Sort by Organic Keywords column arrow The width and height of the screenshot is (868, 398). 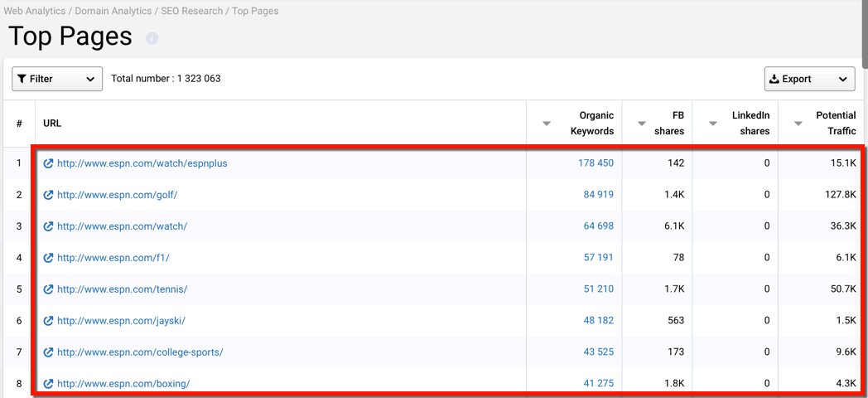tap(547, 124)
